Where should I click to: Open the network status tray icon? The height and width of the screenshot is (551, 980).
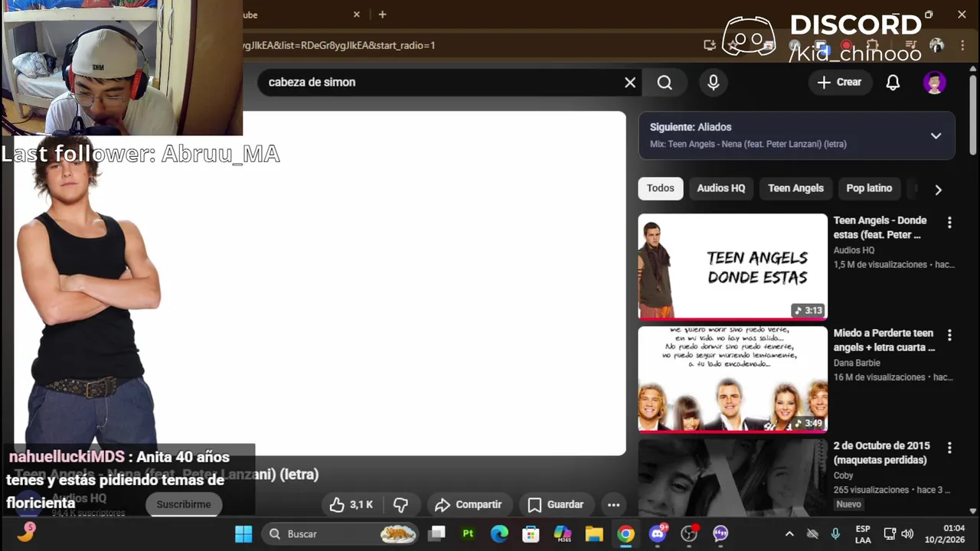click(890, 533)
